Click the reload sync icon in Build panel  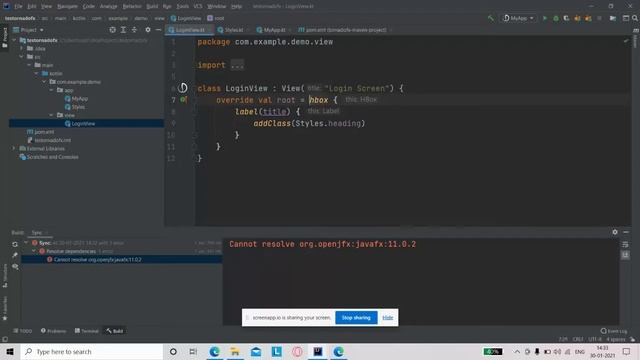point(15,244)
